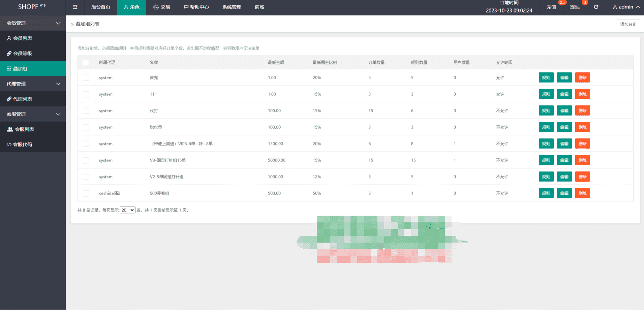644x311 pixels.
Task: Open the records-per-page dropdown
Action: pos(127,210)
